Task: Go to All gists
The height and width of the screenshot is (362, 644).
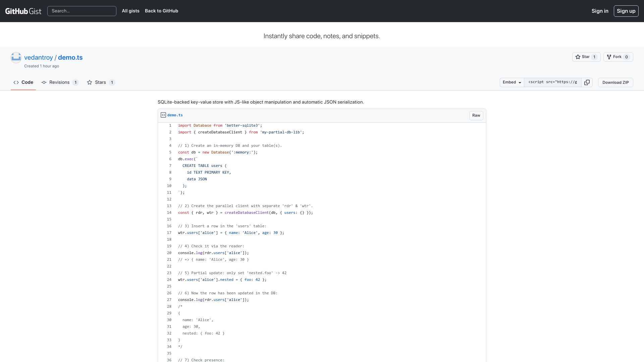Action: tap(130, 11)
